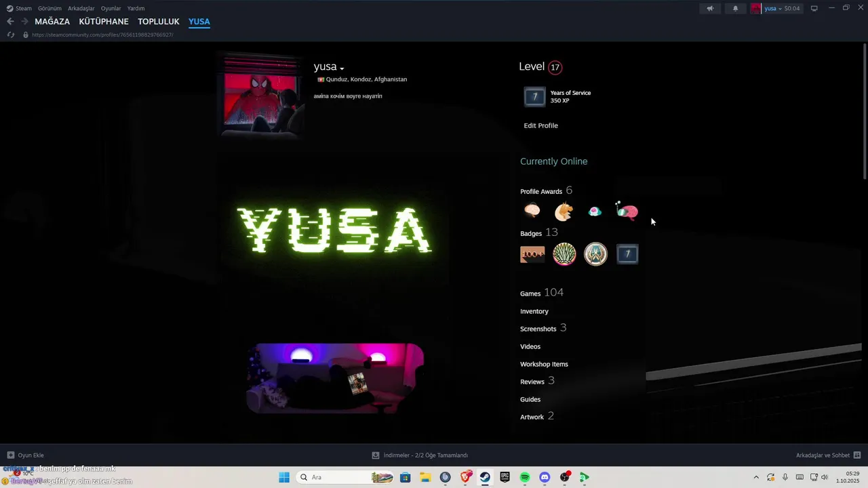Open the yusa account dropdown in title bar

point(776,8)
